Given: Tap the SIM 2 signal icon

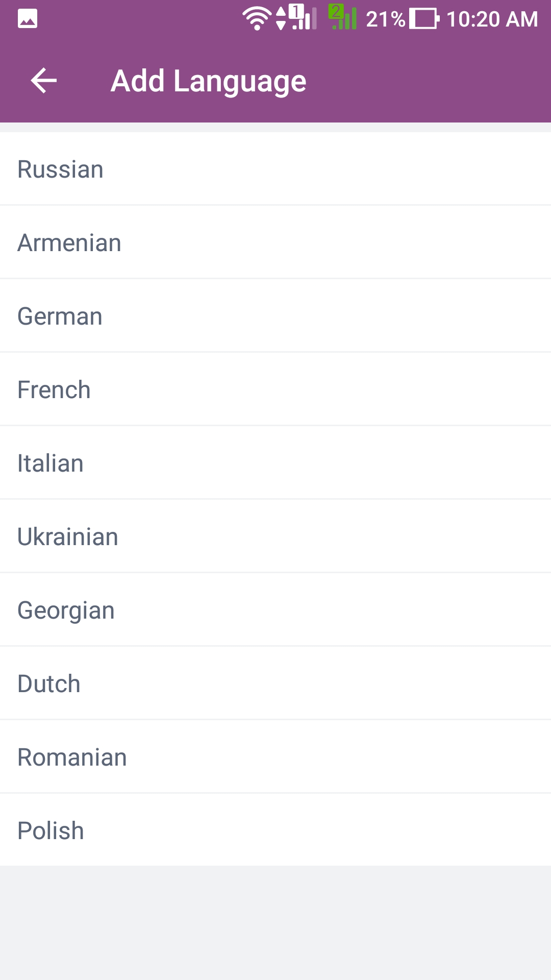Looking at the screenshot, I should pos(342,18).
